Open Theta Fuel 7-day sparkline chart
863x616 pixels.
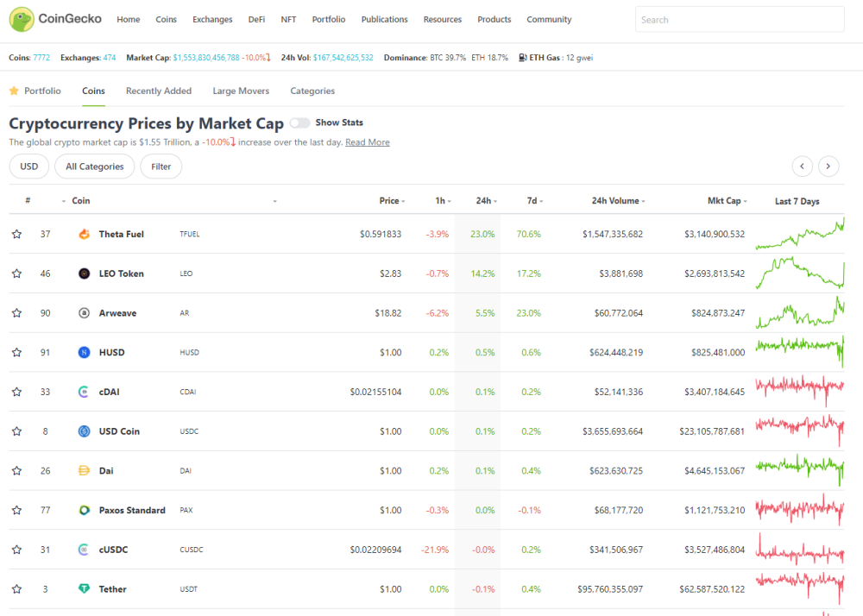pos(800,234)
